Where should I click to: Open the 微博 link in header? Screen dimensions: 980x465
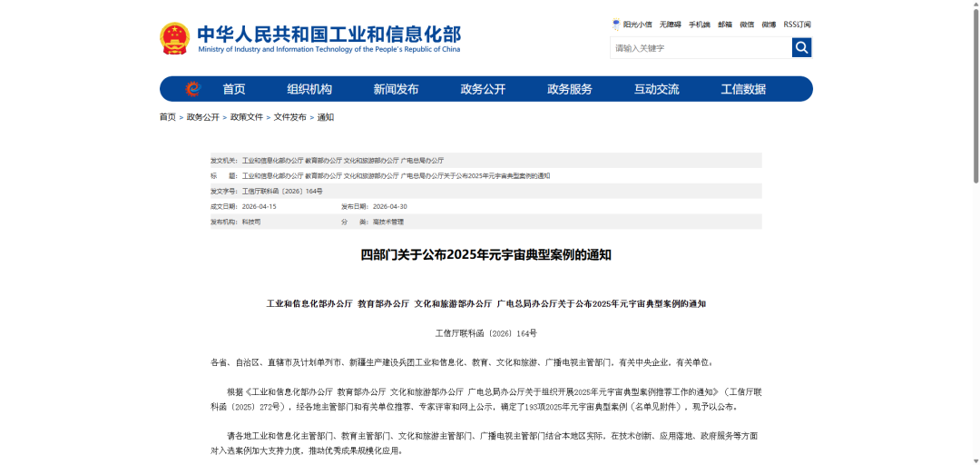click(x=769, y=25)
